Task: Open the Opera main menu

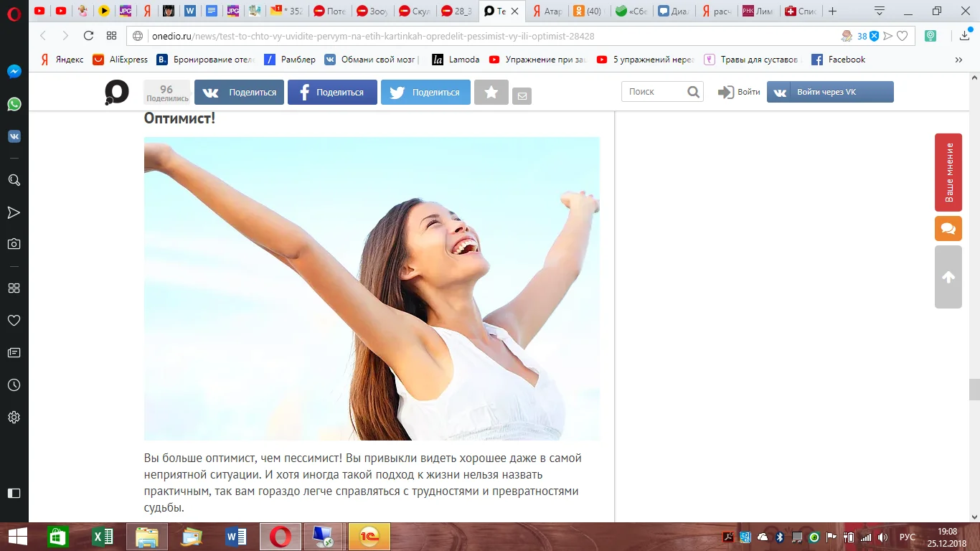Action: [x=14, y=11]
